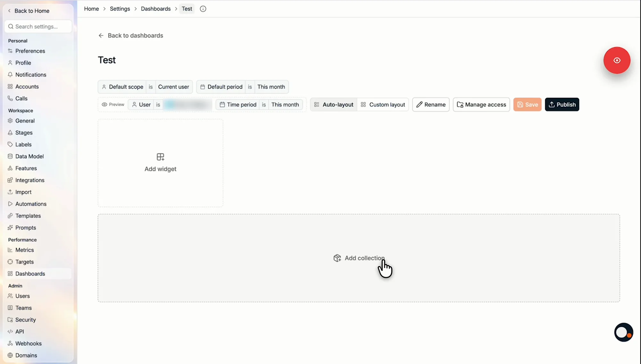The height and width of the screenshot is (364, 641).
Task: Click the red eye floating button
Action: point(617,60)
